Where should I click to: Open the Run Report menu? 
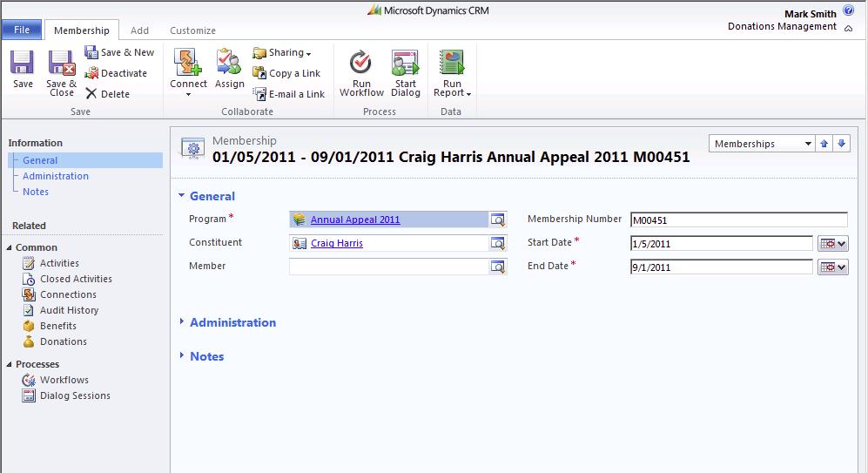pos(452,72)
